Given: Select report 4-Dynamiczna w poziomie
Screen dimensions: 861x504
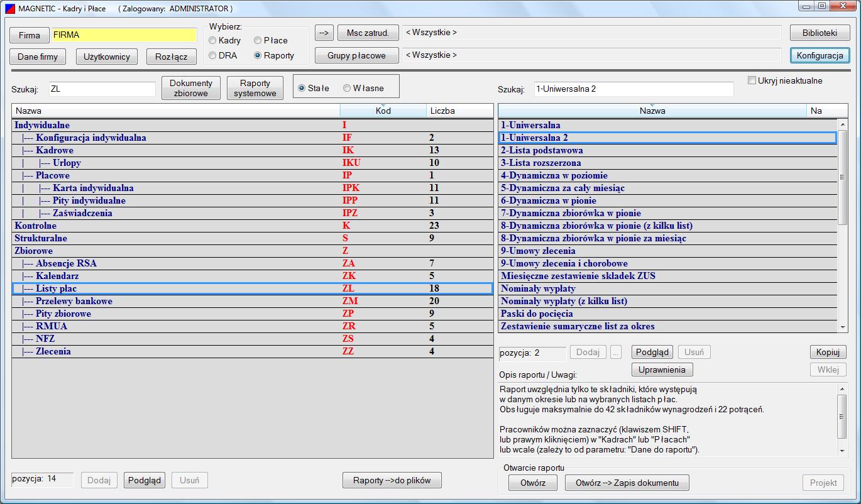Looking at the screenshot, I should click(x=668, y=175).
